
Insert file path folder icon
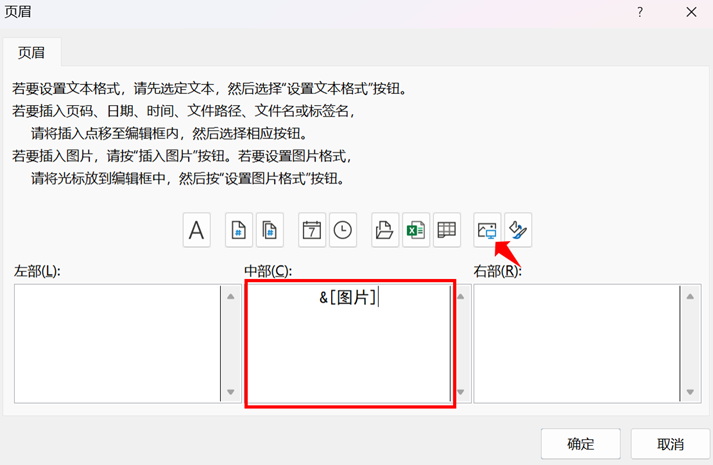385,231
